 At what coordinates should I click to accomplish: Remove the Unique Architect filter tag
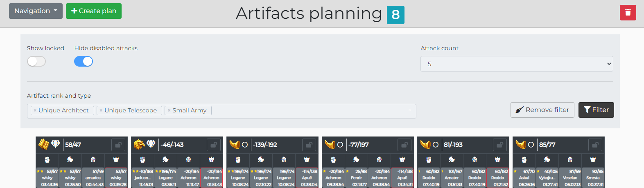[x=35, y=110]
